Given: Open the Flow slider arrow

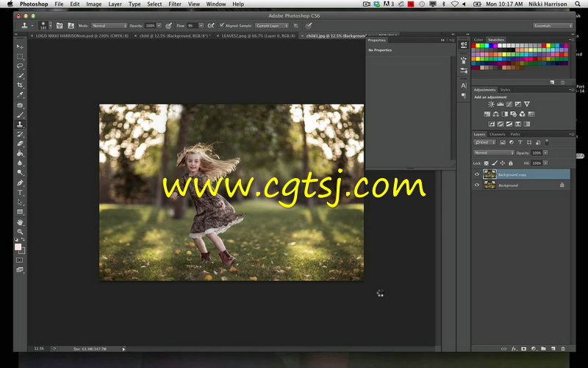Looking at the screenshot, I should pos(201,26).
